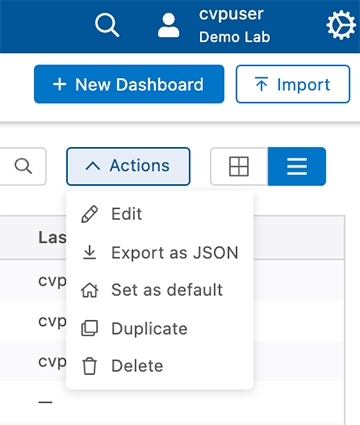Switch to list view layout

point(297,166)
